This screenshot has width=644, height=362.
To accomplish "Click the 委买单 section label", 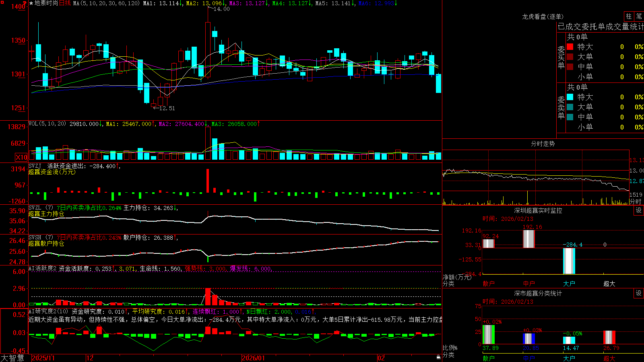I will [x=561, y=57].
